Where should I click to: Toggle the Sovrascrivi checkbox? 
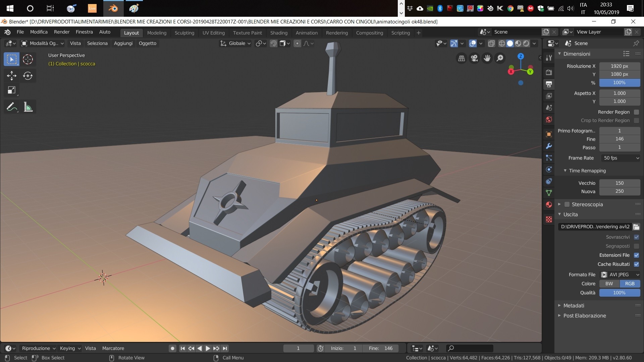pos(636,237)
